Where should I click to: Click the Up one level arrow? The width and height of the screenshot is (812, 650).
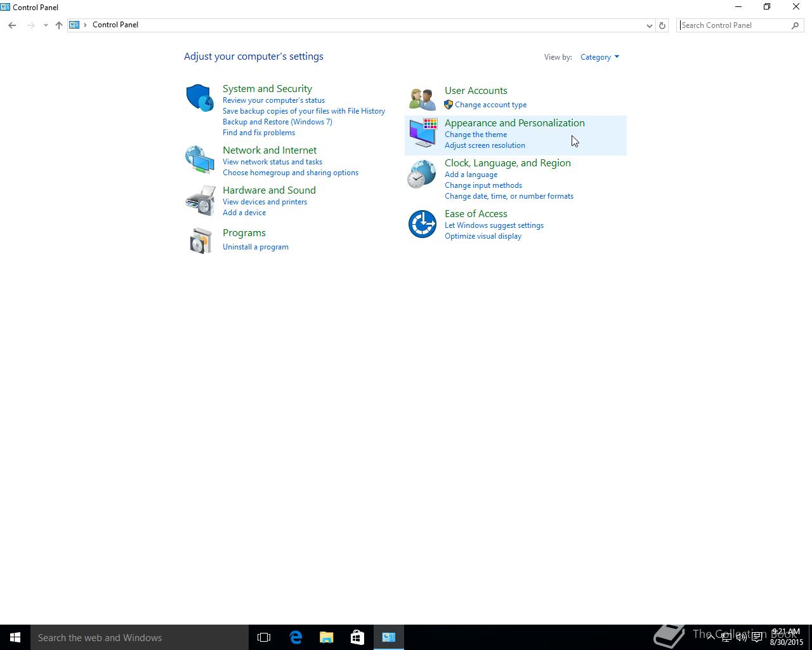59,25
